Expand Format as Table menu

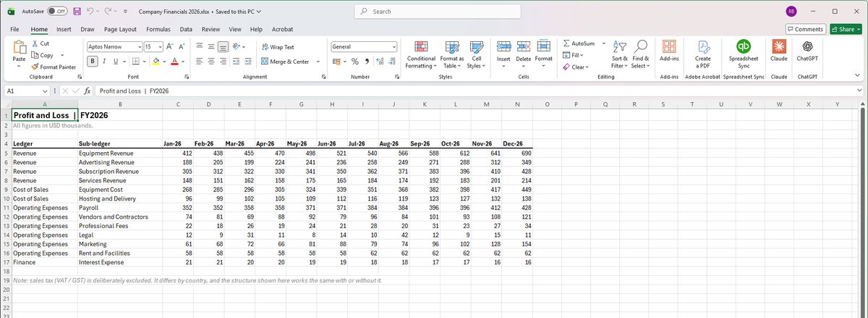point(453,54)
